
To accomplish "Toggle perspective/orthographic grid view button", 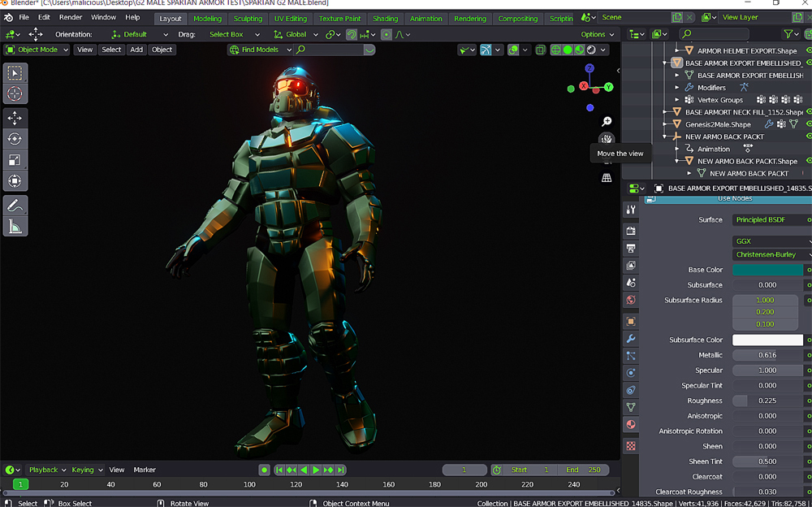I will (x=607, y=178).
